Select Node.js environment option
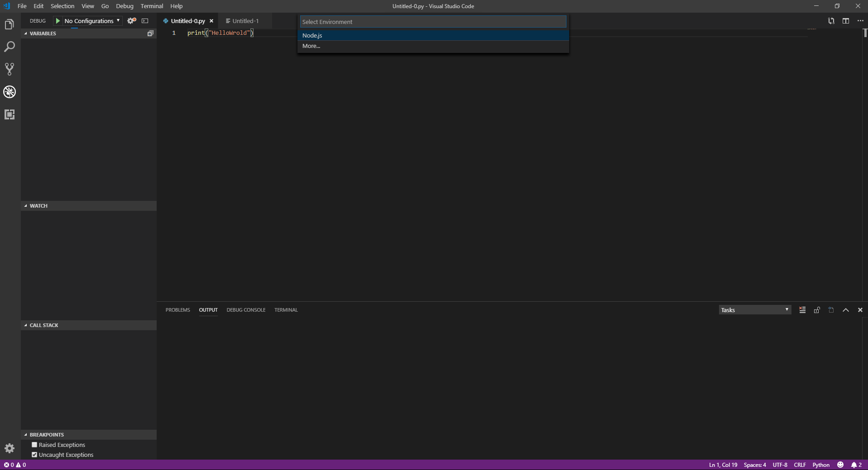The image size is (868, 470). (x=433, y=35)
